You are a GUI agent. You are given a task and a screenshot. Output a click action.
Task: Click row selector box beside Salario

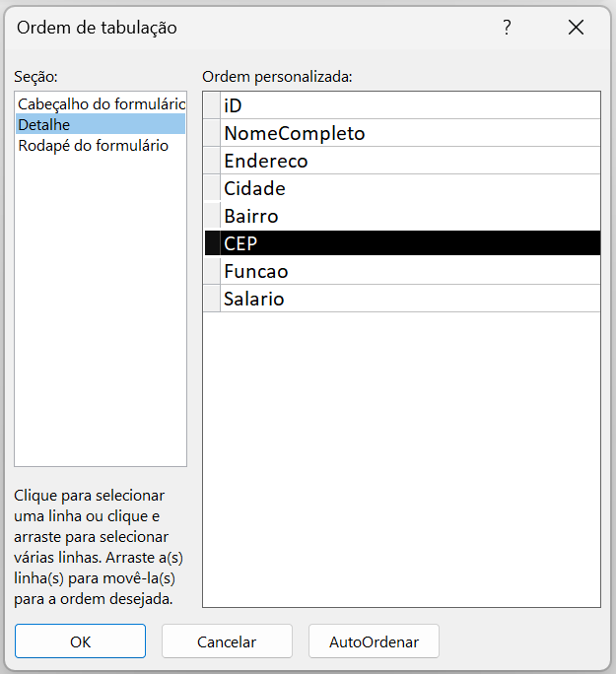pyautogui.click(x=212, y=299)
